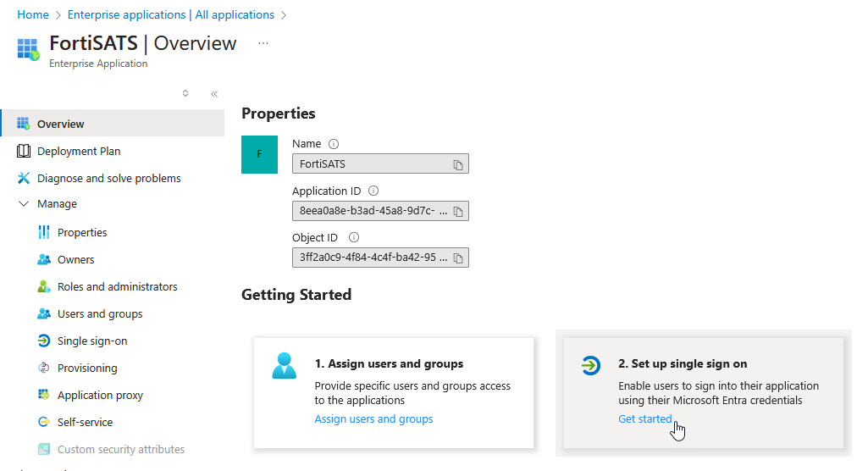868x471 pixels.
Task: Go to Enterprise applications All applications breadcrumb
Action: click(170, 15)
